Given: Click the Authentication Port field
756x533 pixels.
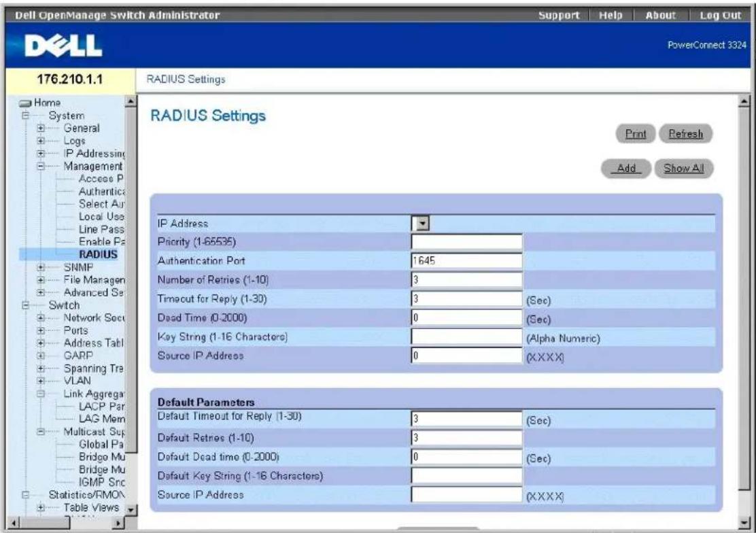Looking at the screenshot, I should [x=466, y=261].
